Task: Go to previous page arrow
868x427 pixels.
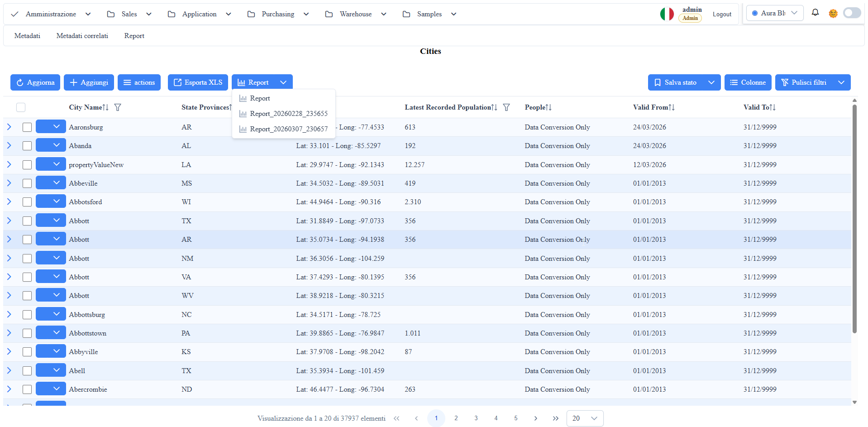Action: click(416, 418)
